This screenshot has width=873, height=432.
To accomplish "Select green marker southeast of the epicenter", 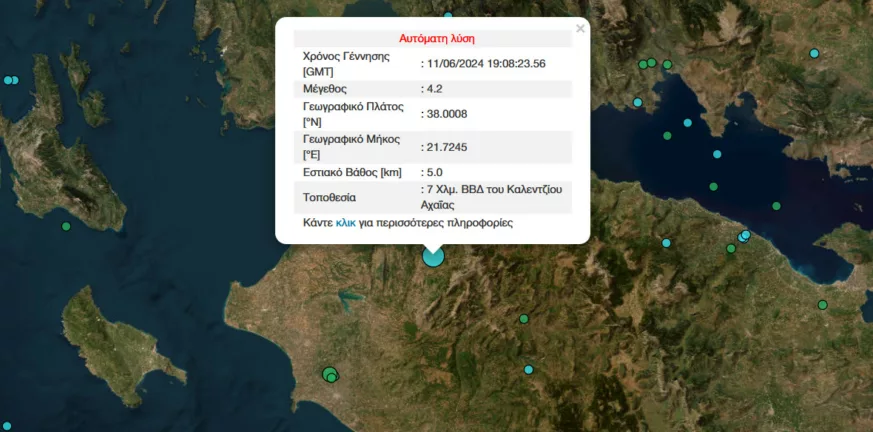I will tap(523, 319).
